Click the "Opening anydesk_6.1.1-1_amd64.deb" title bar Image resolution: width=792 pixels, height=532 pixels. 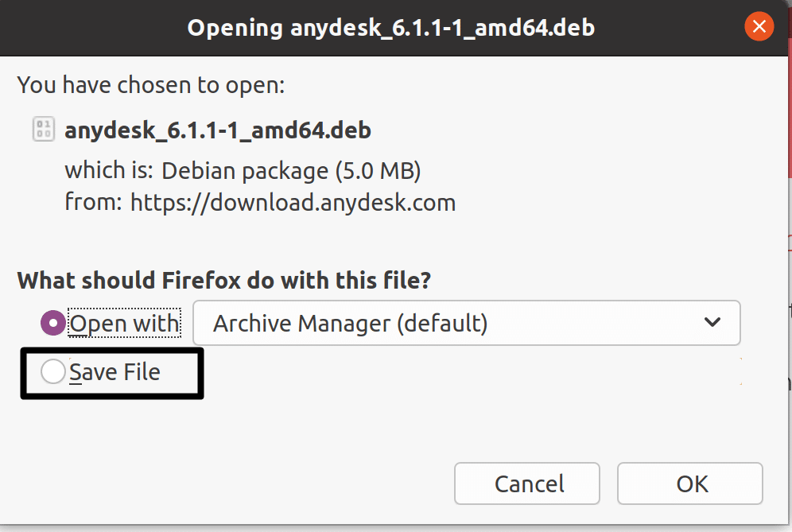coord(390,28)
